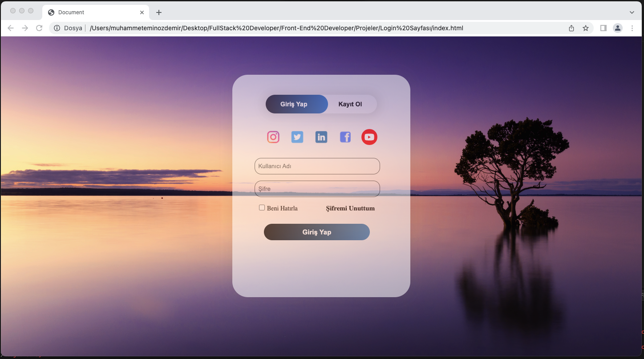The height and width of the screenshot is (359, 644).
Task: Open the Instagram social login icon
Action: [x=273, y=137]
